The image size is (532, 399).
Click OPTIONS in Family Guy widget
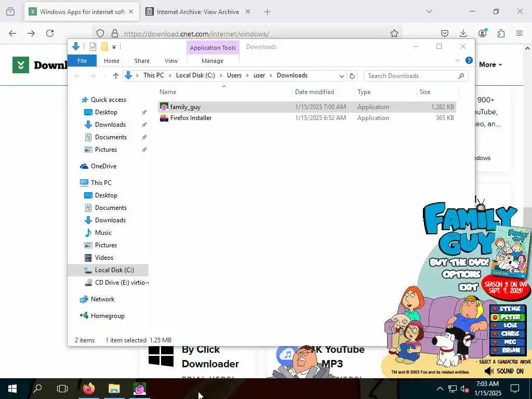pyautogui.click(x=461, y=274)
